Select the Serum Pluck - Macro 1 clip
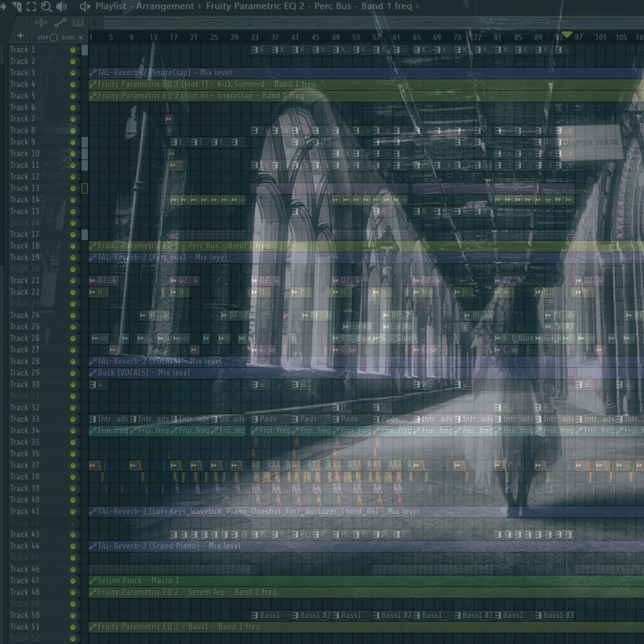644x644 pixels. [x=138, y=581]
